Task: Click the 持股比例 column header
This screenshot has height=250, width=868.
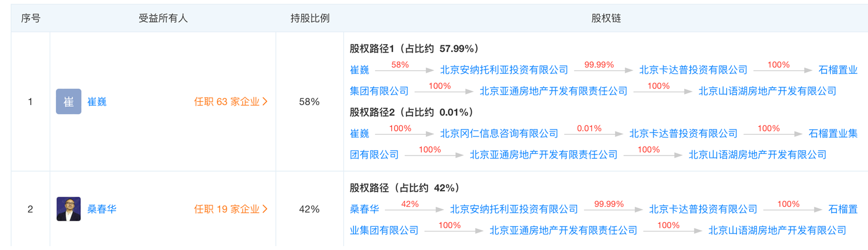Action: tap(310, 18)
